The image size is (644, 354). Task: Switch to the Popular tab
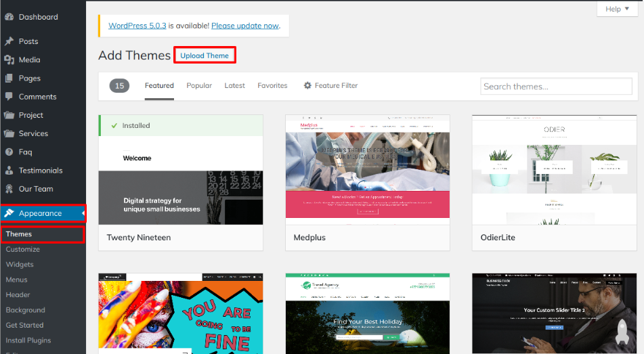coord(199,85)
